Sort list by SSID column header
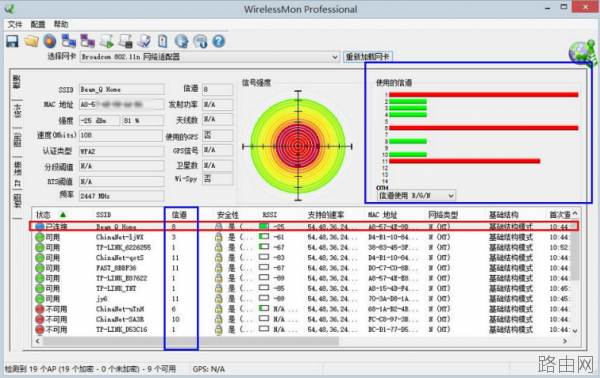This screenshot has height=378, width=600. (x=103, y=215)
